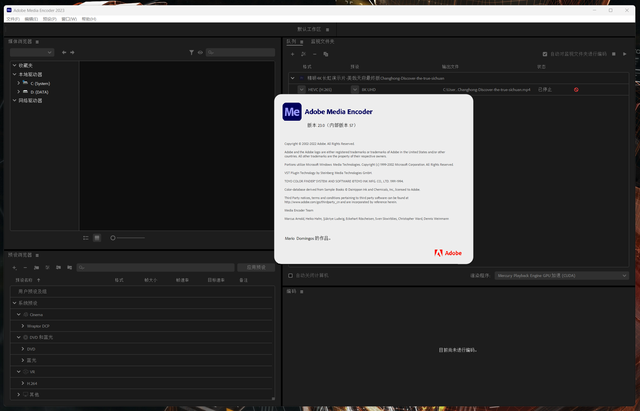The width and height of the screenshot is (640, 411).
Task: Toggle the 自动关闭计算机 checkbox
Action: (291, 275)
